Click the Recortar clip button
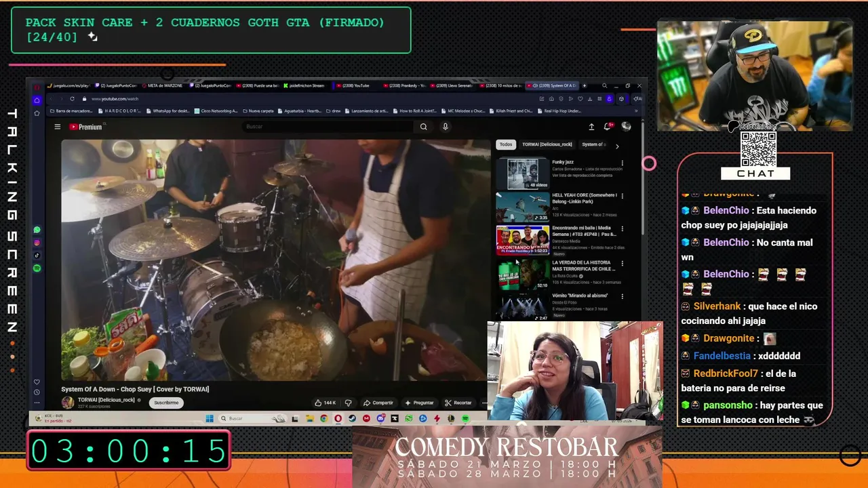The height and width of the screenshot is (488, 868). (458, 403)
